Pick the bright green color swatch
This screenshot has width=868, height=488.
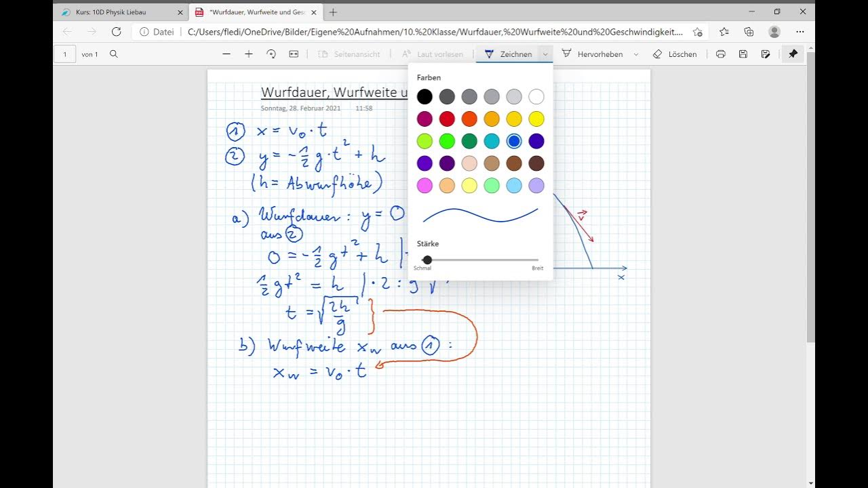(x=447, y=141)
